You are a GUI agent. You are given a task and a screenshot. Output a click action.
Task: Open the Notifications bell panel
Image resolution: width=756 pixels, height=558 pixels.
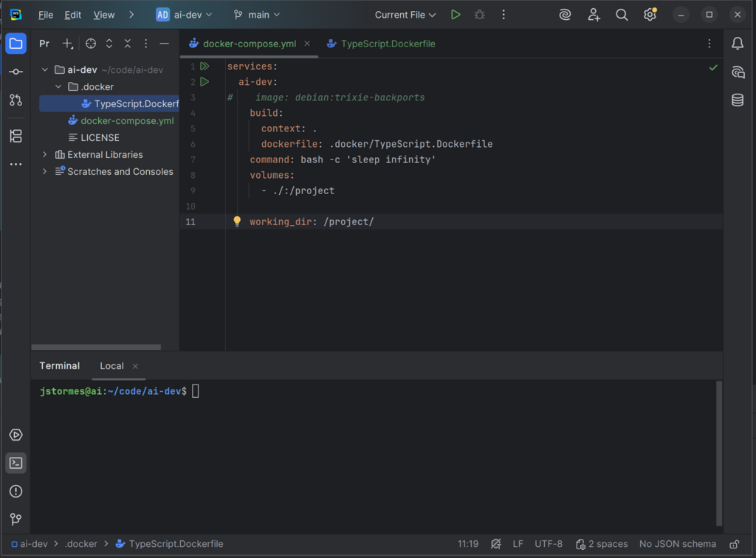(x=737, y=44)
